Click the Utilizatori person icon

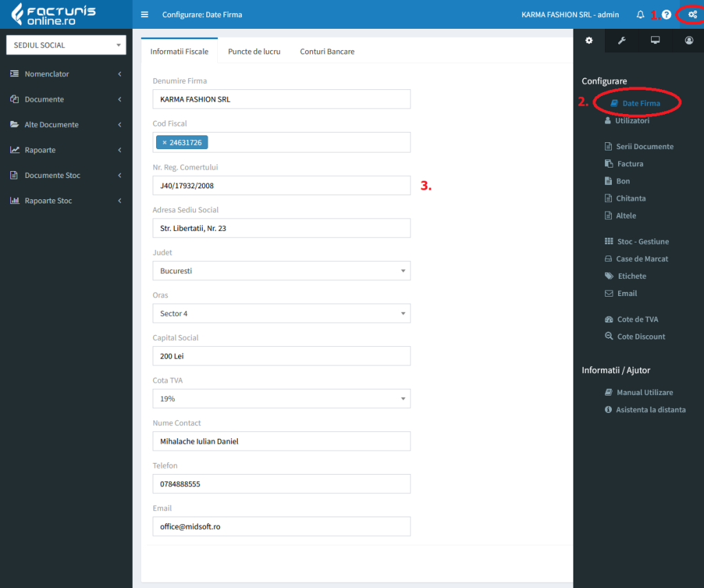(x=608, y=120)
